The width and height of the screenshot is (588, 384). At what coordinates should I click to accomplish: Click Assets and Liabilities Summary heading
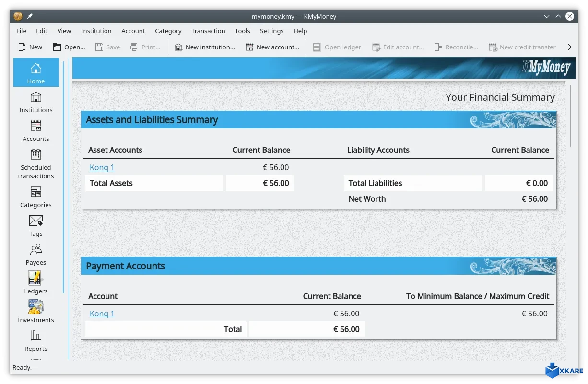(x=152, y=120)
